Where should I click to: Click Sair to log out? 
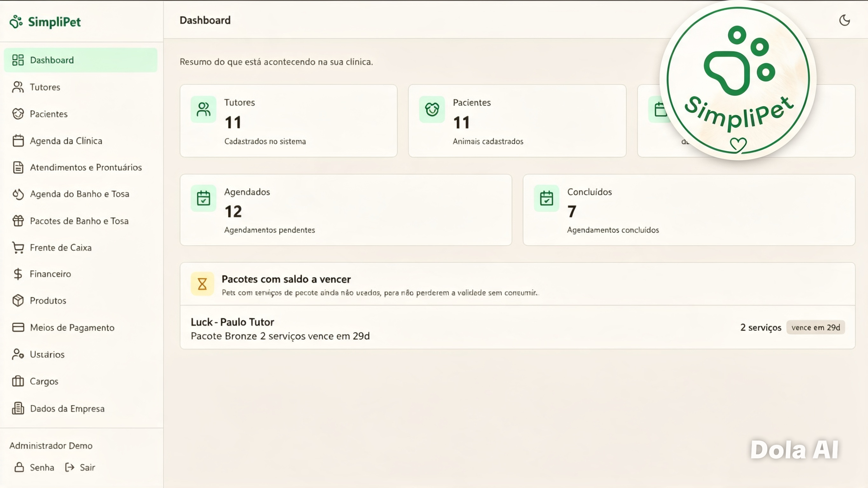80,467
